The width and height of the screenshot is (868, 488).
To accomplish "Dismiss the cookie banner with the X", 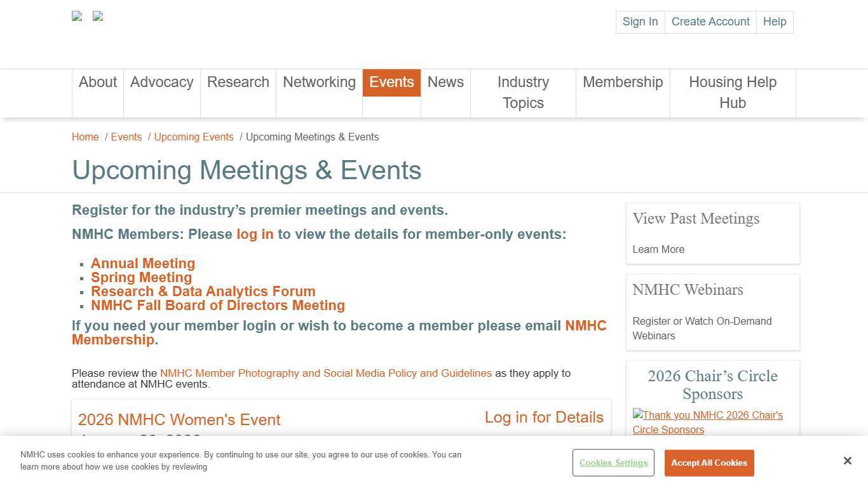I will (848, 461).
